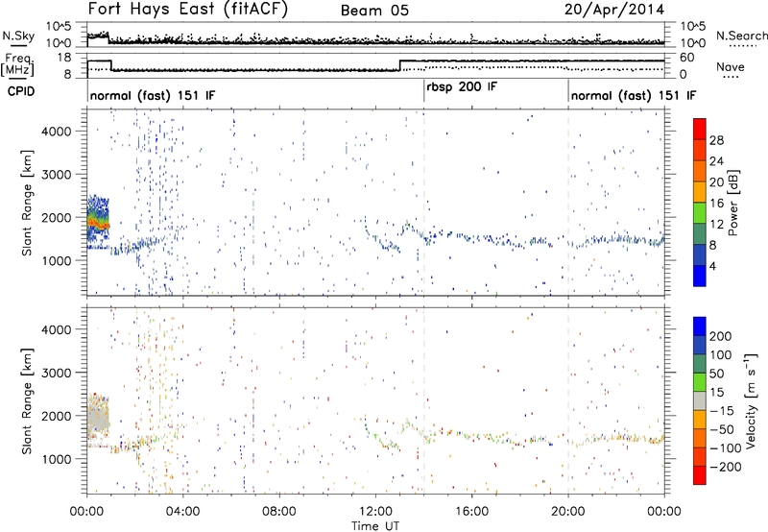Click the '1000' tick of the velocity panel

point(57,459)
